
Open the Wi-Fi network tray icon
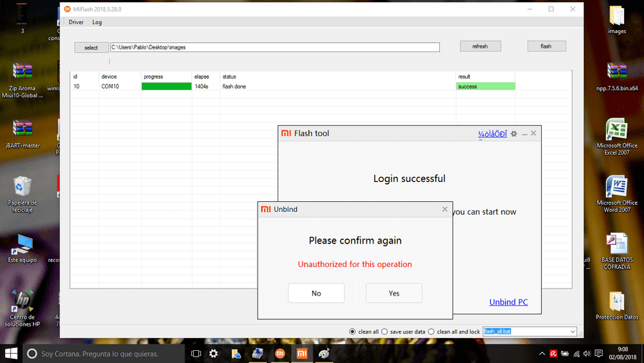click(577, 354)
